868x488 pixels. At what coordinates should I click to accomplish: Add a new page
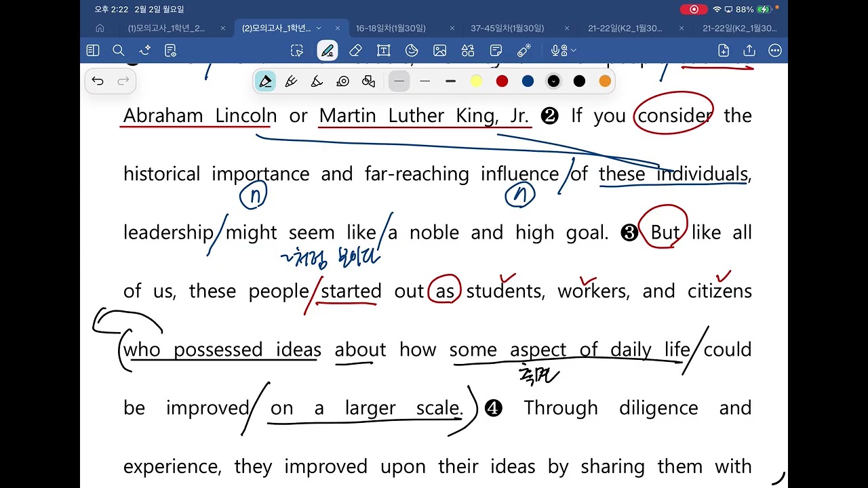pyautogui.click(x=724, y=51)
